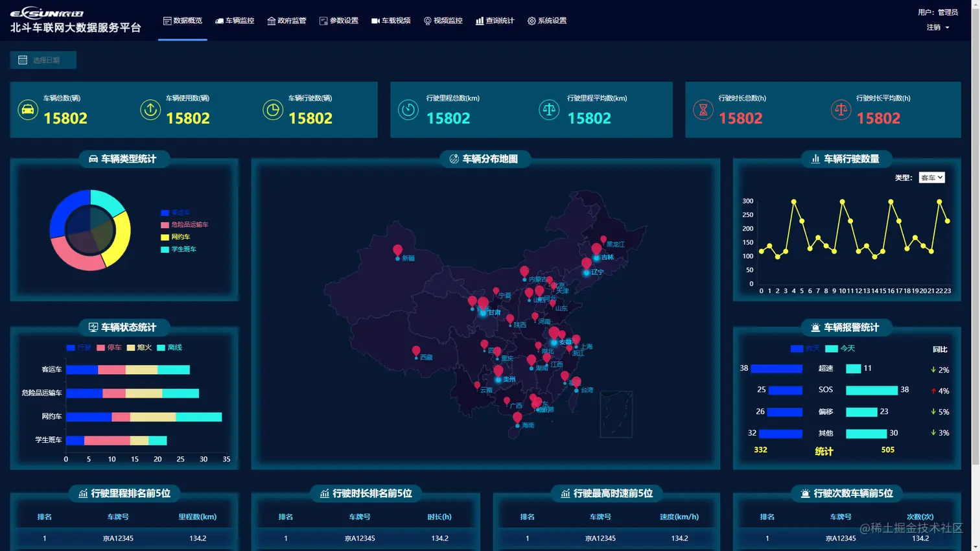The width and height of the screenshot is (980, 551).
Task: Toggle the 客运车 legend in the pie chart
Action: (175, 213)
